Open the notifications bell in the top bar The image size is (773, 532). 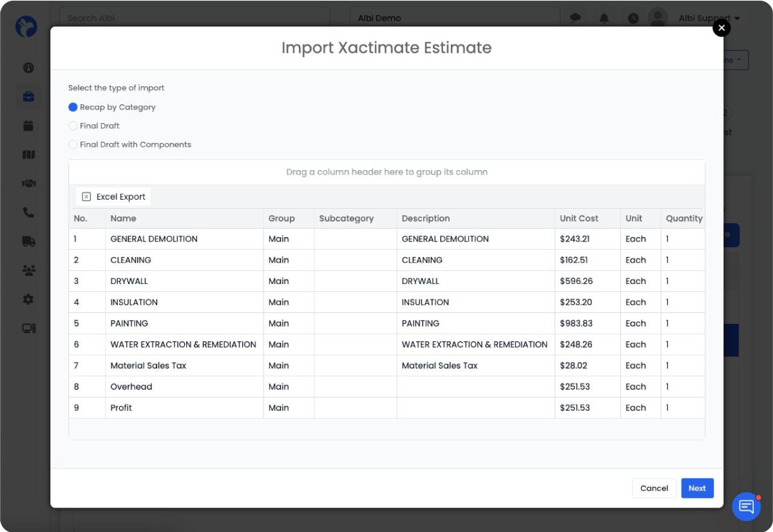click(x=604, y=18)
